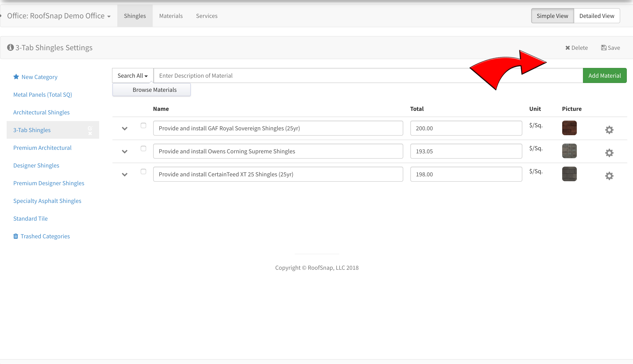Click the CertainTeed XT 25 shingle picture

569,174
